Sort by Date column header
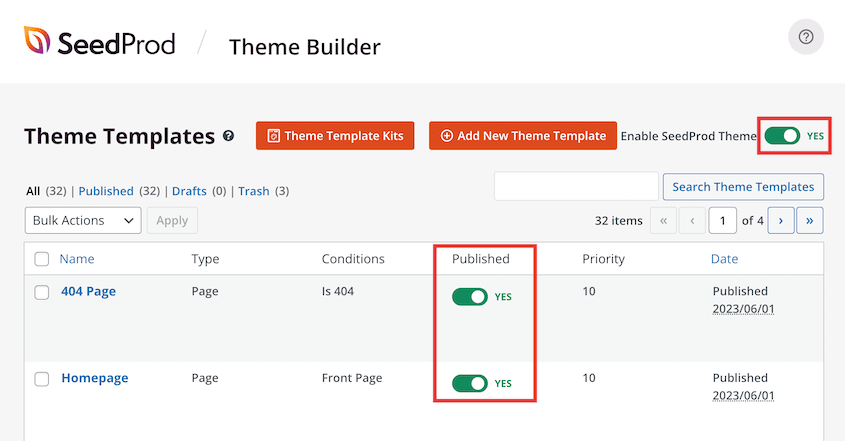Viewport: 845px width, 441px height. [x=724, y=259]
